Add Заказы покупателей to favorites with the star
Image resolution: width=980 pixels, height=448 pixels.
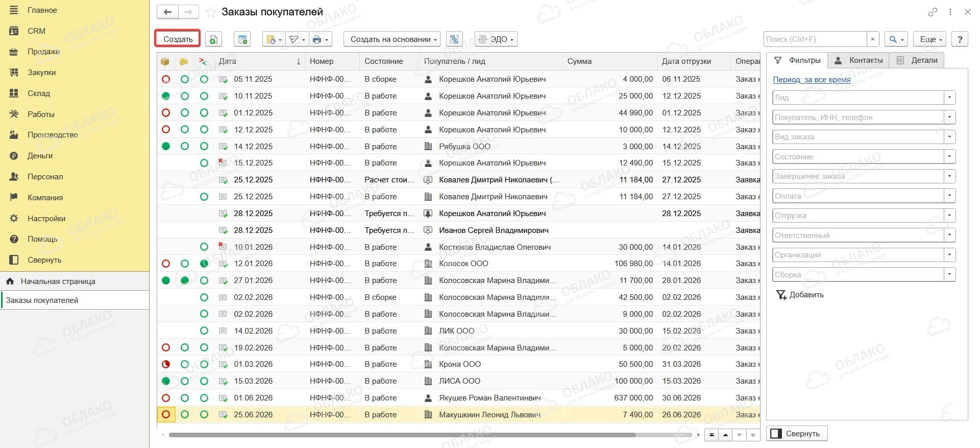(x=211, y=12)
